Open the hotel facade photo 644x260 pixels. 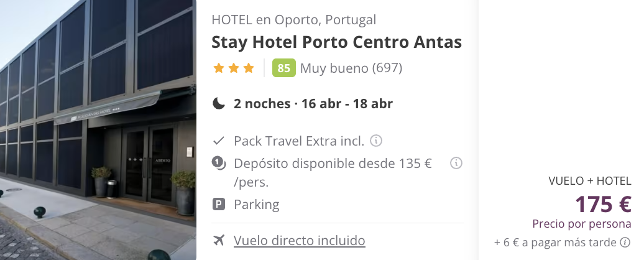(x=98, y=130)
